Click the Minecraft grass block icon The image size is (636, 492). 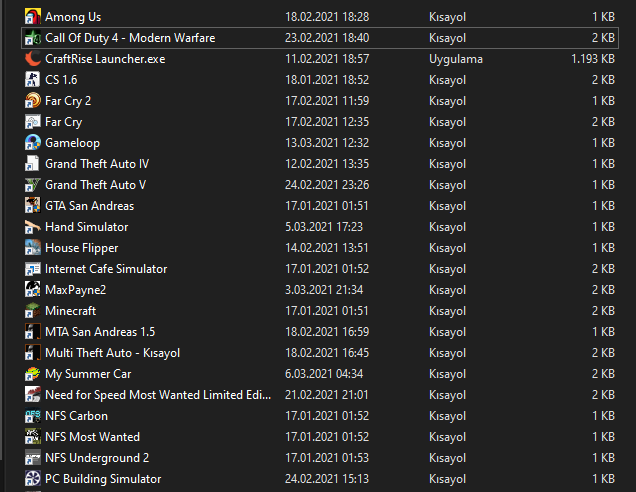pos(32,311)
